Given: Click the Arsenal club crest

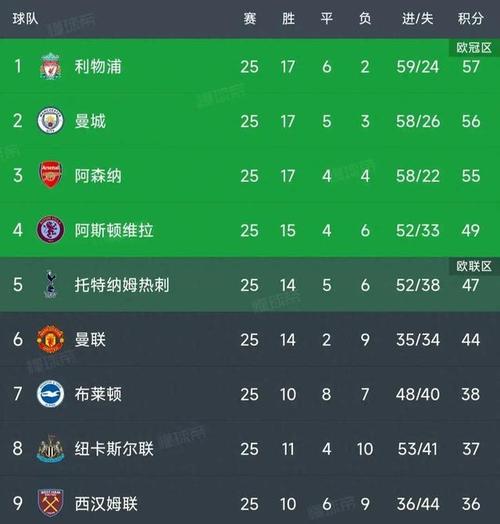Looking at the screenshot, I should tap(50, 175).
